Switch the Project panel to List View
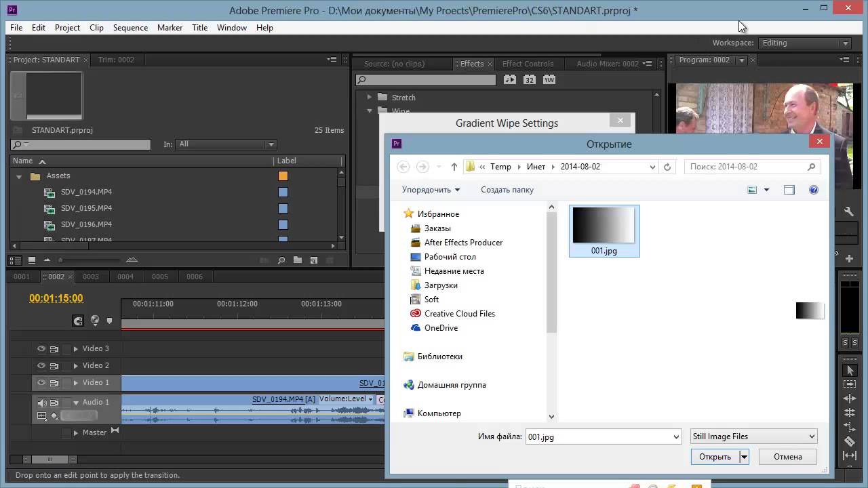The image size is (868, 488). (x=16, y=260)
